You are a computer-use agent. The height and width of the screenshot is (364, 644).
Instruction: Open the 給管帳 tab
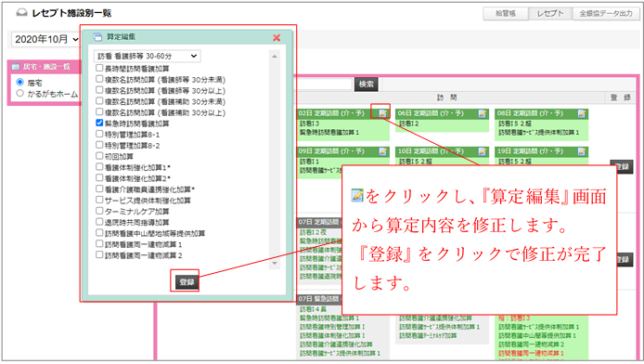pos(506,14)
